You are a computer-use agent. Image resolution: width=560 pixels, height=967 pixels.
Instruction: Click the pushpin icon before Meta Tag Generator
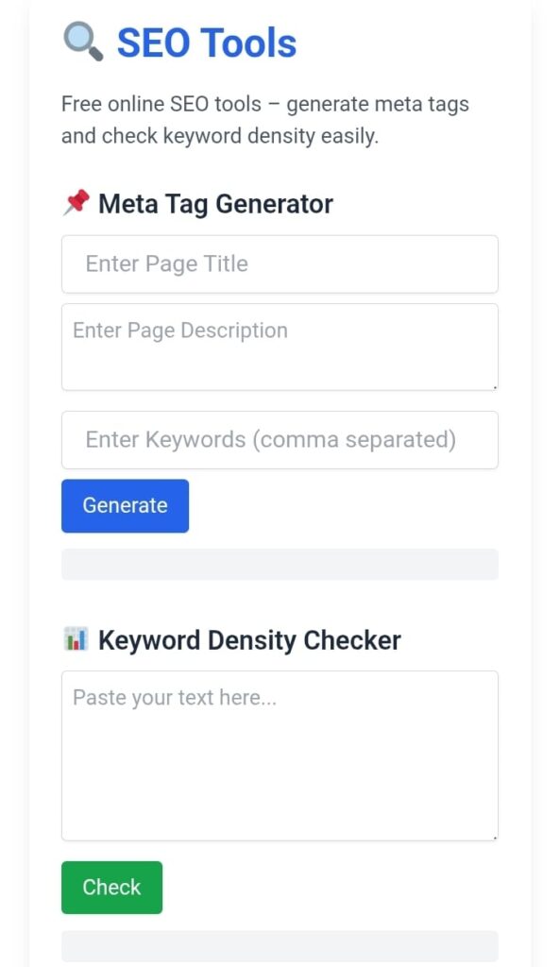point(76,203)
